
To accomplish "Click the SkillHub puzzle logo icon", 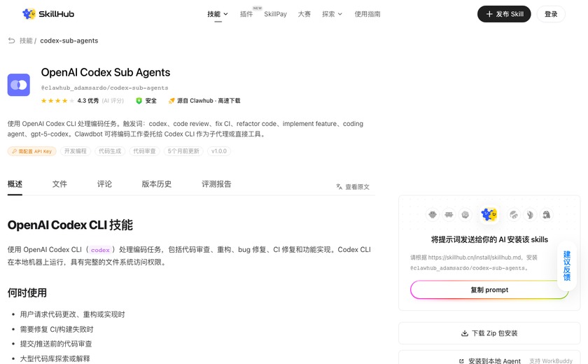I will pos(29,14).
